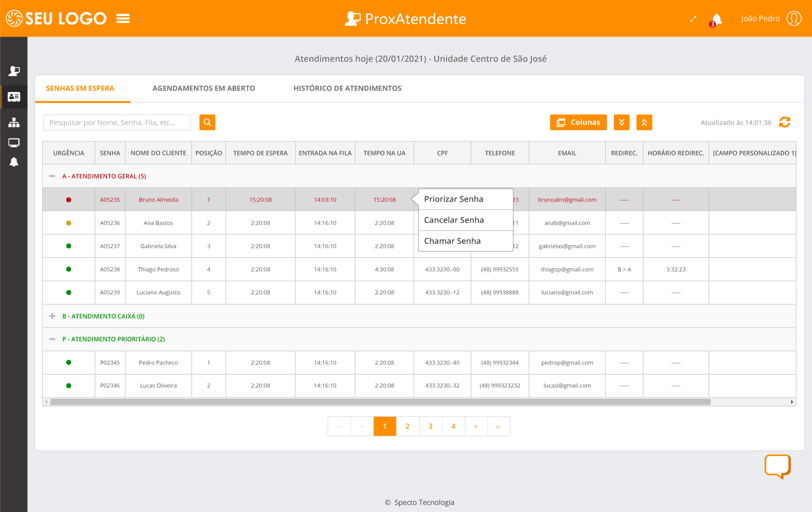Open the monitor display sidebar icon
Viewport: 812px width, 512px height.
pos(14,143)
